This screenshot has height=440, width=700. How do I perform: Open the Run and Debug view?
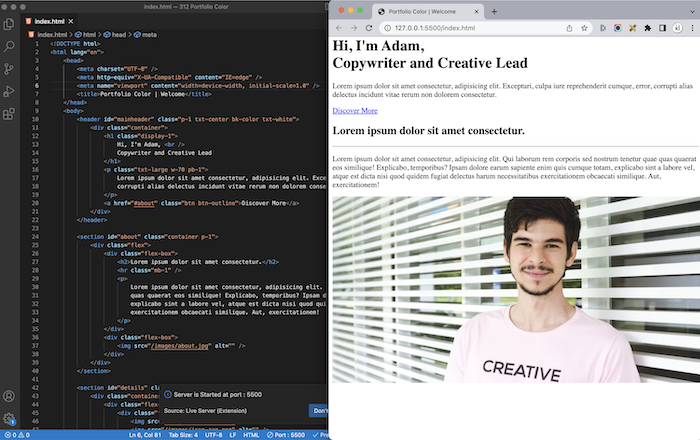pos(8,91)
